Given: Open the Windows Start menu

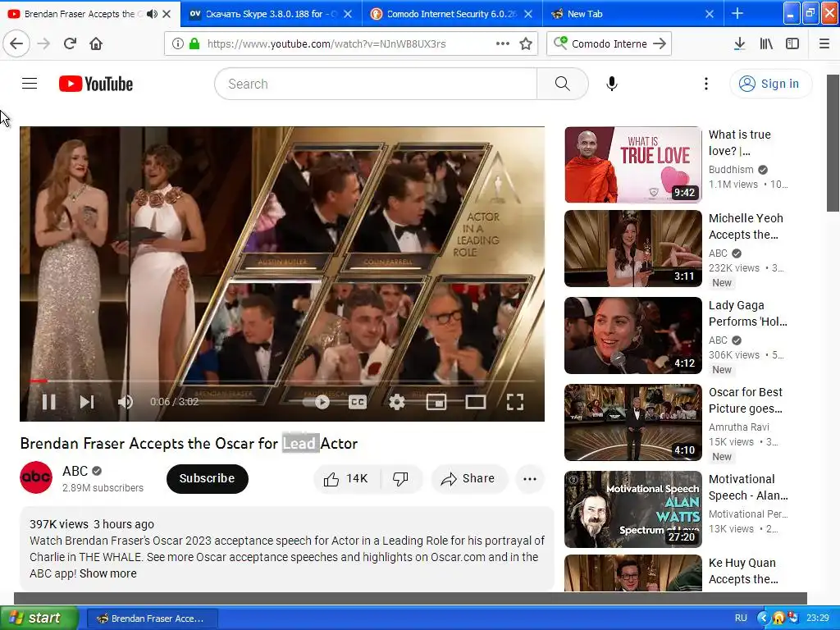Looking at the screenshot, I should 39,618.
